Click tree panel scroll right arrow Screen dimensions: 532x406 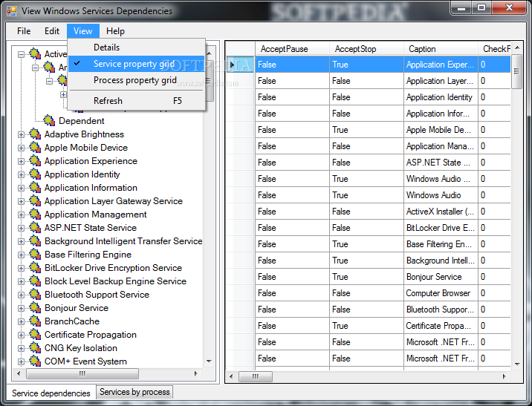coord(195,373)
